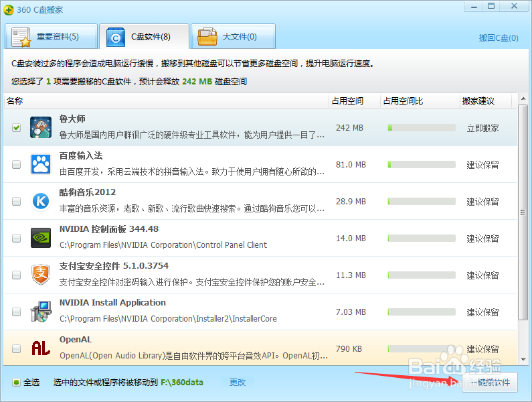
Task: Select the NVIDIA 控制面板 344.48 checkbox
Action: pyautogui.click(x=16, y=239)
